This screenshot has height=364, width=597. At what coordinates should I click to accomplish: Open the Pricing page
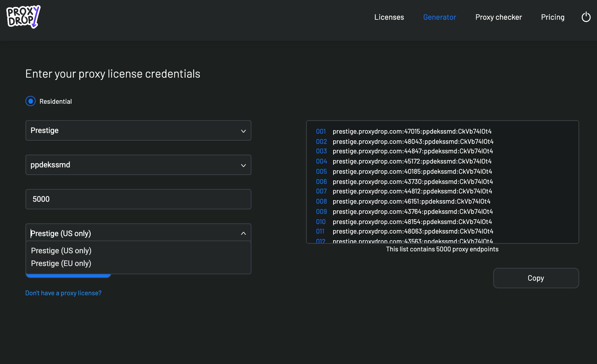coord(552,17)
